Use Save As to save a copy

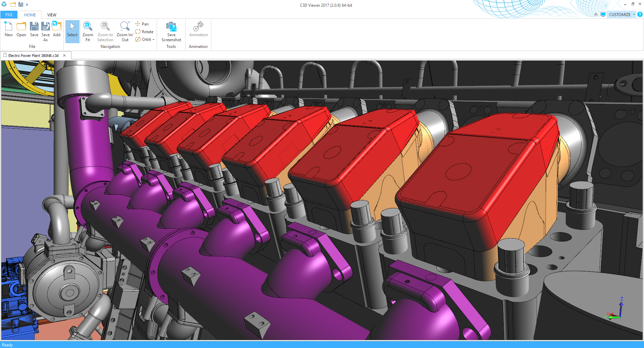pos(45,30)
